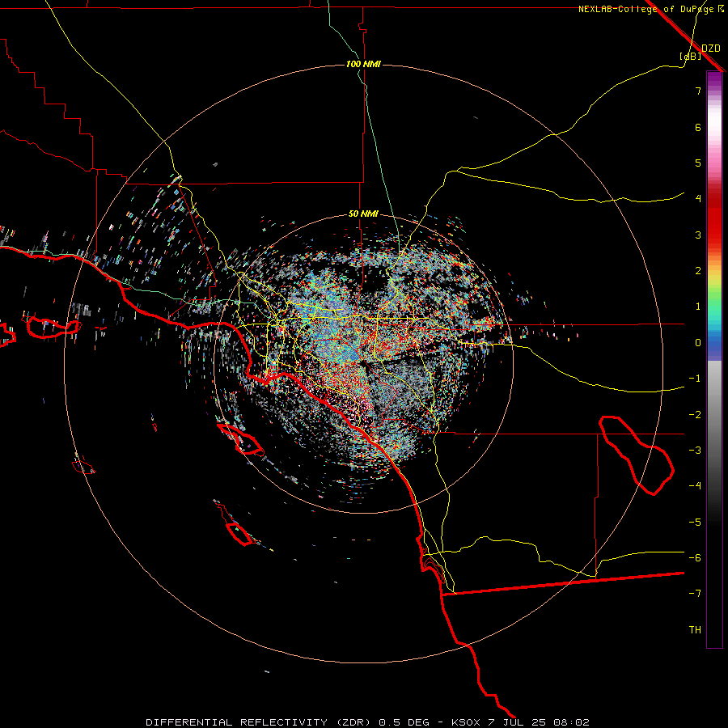
Task: Click the 4 value on the color scale
Action: [698, 199]
